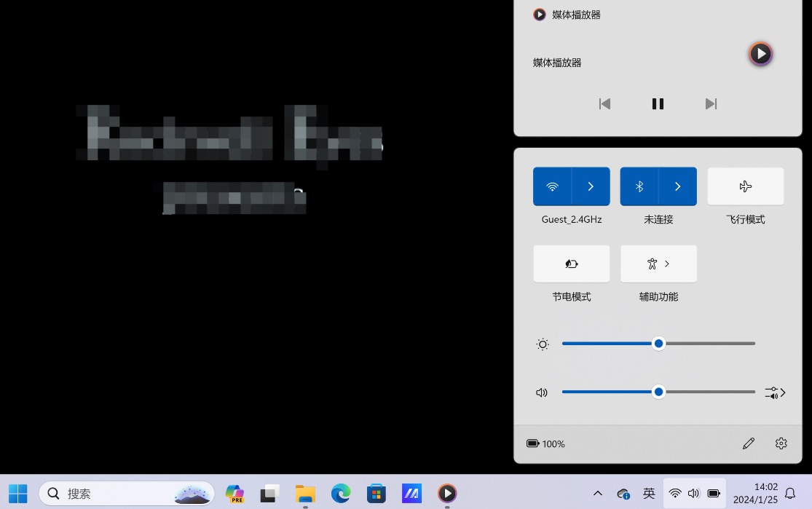Toggle Wi-Fi on or off
Image resolution: width=812 pixels, height=509 pixels.
point(552,186)
